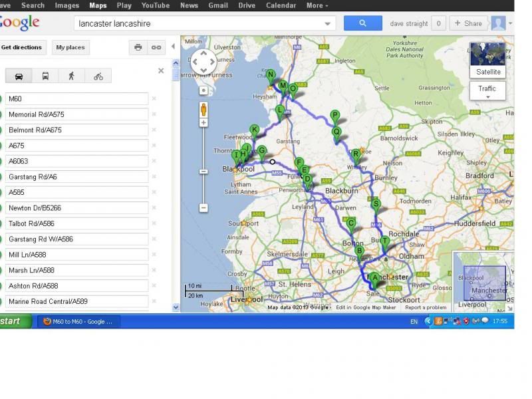Screen dimensions: 532x399
Task: Click map marker A near Manchester
Action: tap(375, 281)
